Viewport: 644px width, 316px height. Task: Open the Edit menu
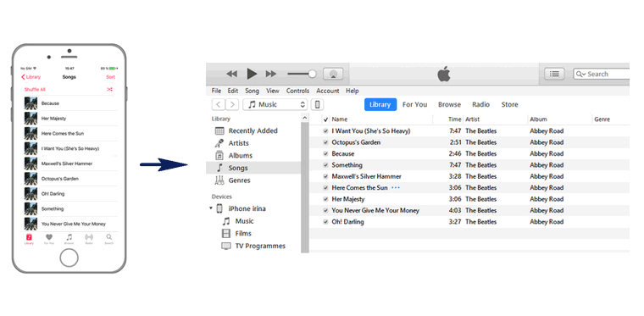pos(233,91)
